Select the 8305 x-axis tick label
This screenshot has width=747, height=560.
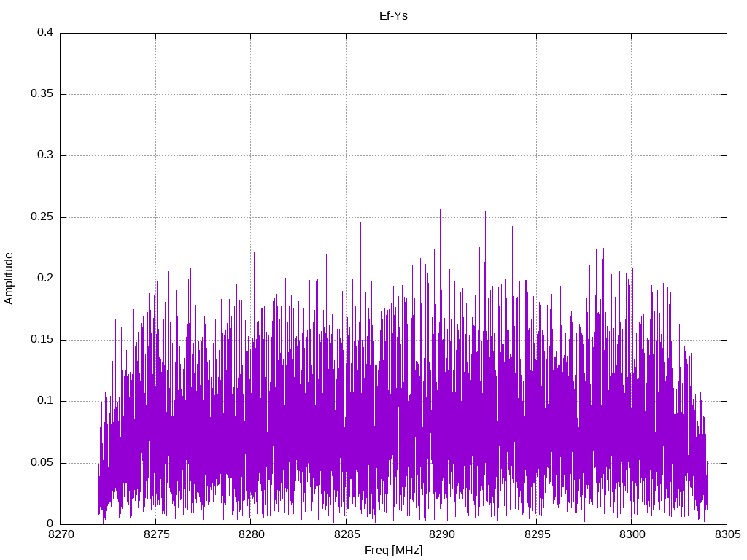tap(727, 534)
